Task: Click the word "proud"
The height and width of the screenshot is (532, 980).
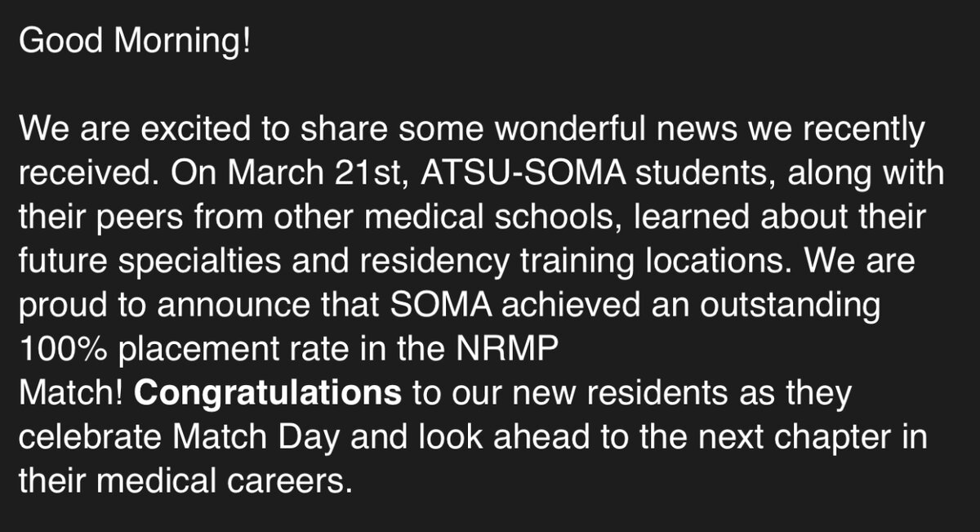Action: click(54, 305)
